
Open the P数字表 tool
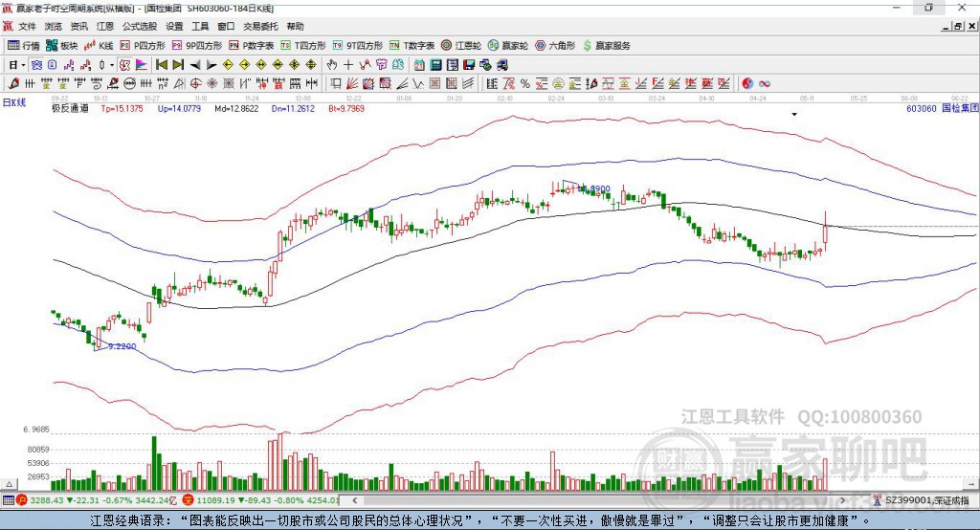click(252, 46)
